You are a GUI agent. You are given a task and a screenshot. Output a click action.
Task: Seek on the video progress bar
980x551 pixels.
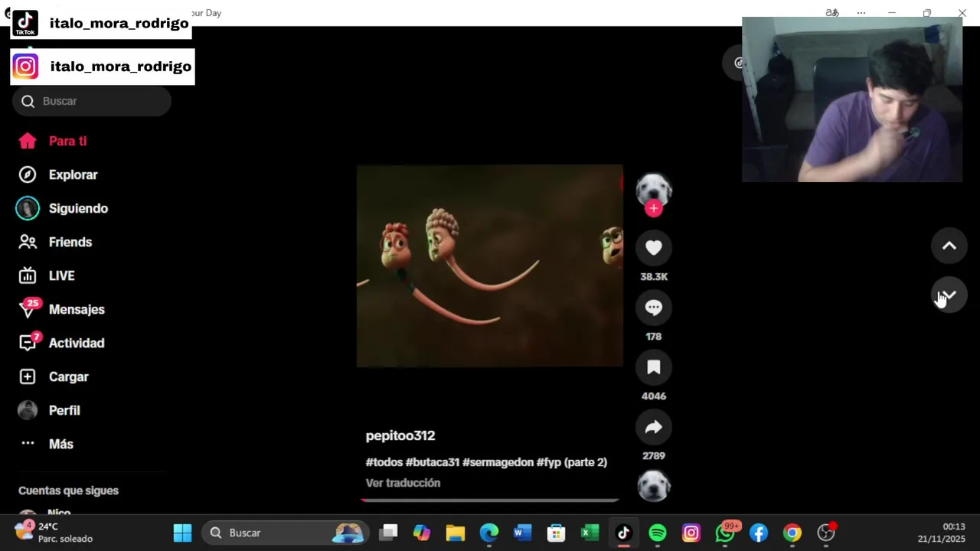tap(490, 500)
